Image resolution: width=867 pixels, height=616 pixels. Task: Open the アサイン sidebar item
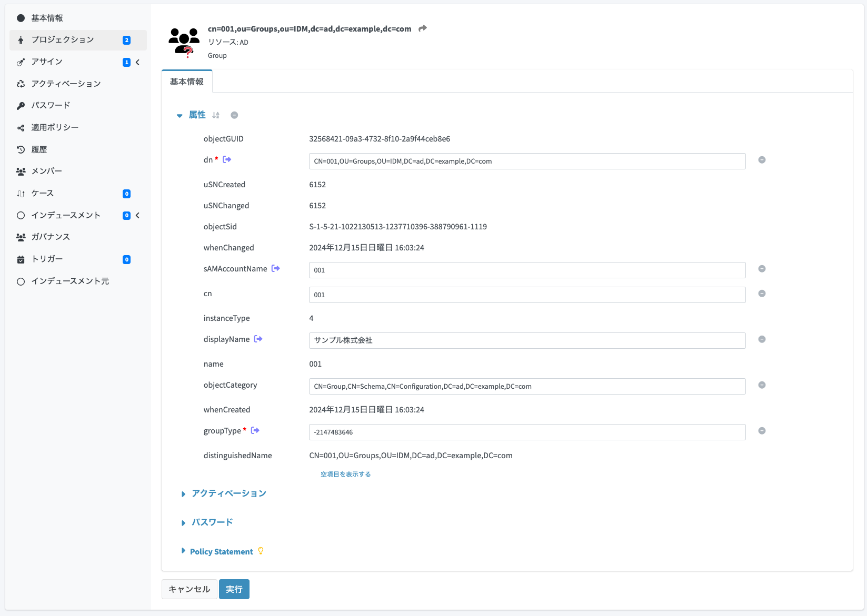(78, 62)
